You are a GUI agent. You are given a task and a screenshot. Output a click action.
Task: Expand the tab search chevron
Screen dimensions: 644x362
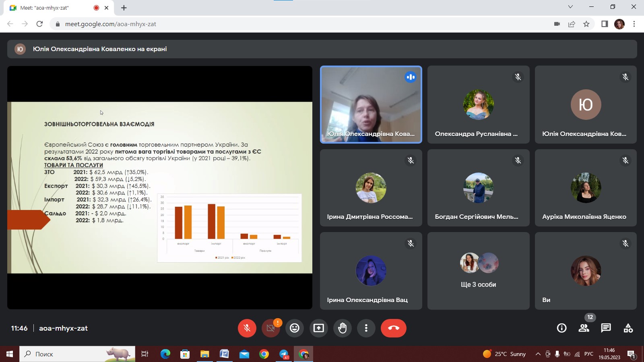click(x=570, y=7)
